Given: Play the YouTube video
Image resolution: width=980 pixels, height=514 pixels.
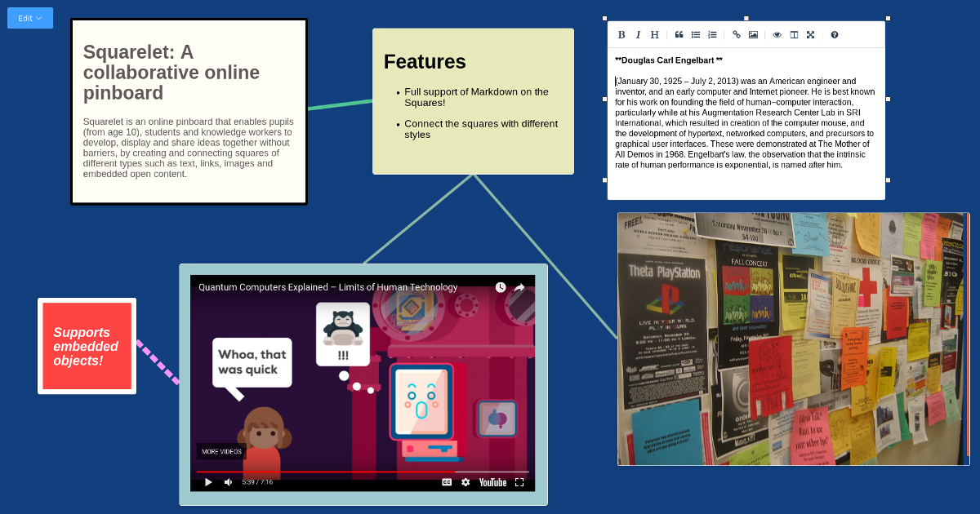Looking at the screenshot, I should click(x=208, y=482).
